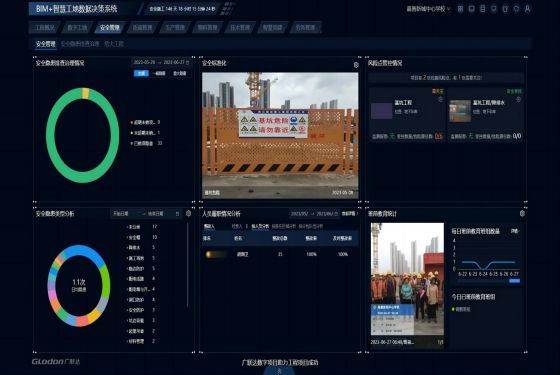Switch to the 安全管理 main navigation tab

[x=110, y=28]
